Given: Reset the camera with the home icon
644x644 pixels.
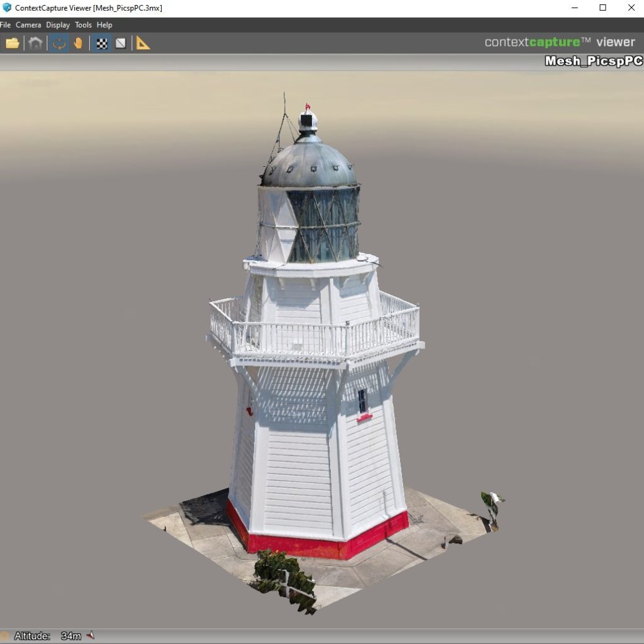Looking at the screenshot, I should (x=35, y=43).
